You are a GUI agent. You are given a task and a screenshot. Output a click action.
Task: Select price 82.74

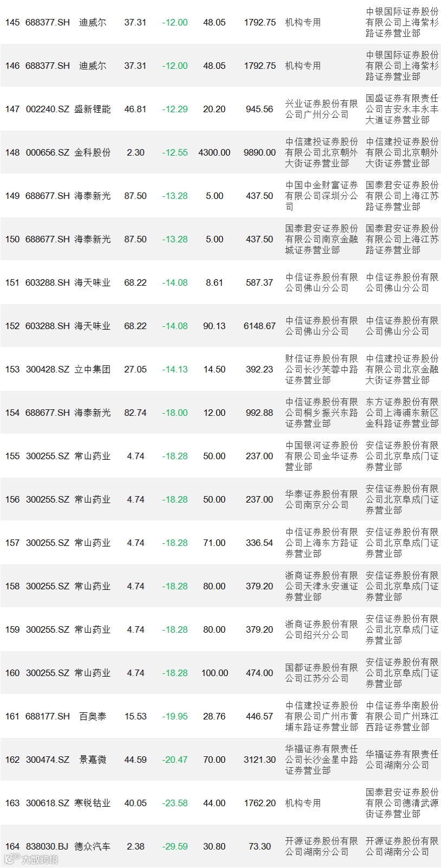(x=135, y=413)
